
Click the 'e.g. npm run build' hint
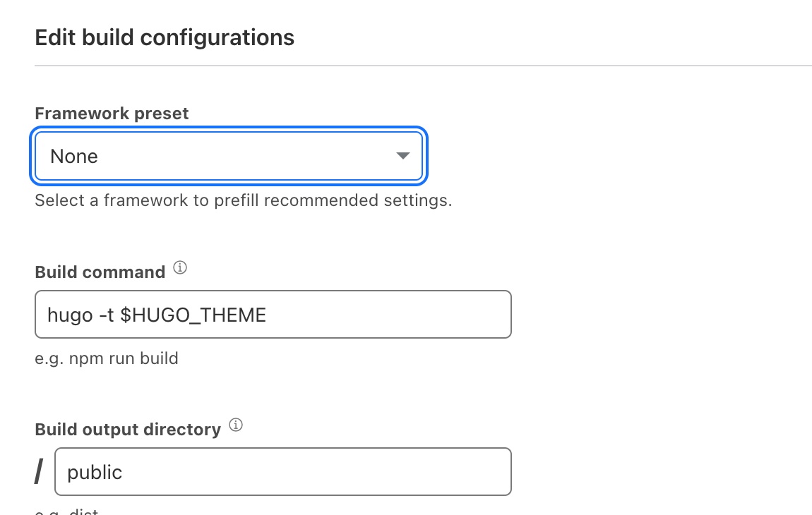pos(107,358)
